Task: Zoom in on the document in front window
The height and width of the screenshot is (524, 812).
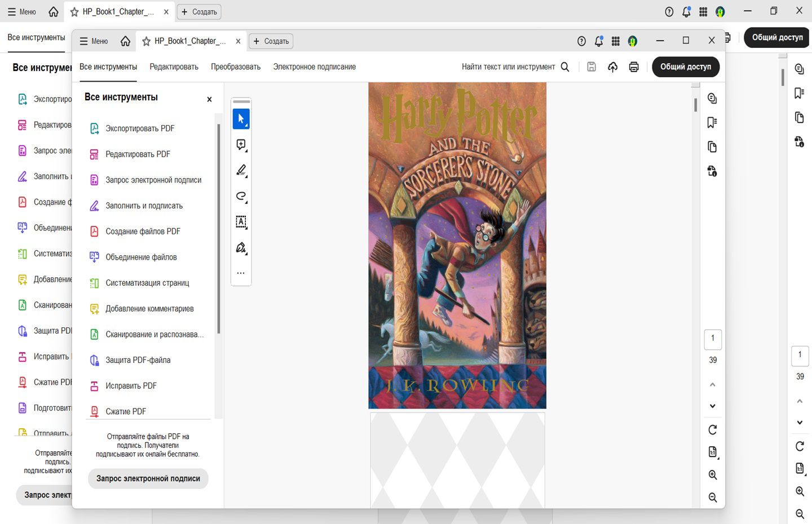Action: pos(713,475)
